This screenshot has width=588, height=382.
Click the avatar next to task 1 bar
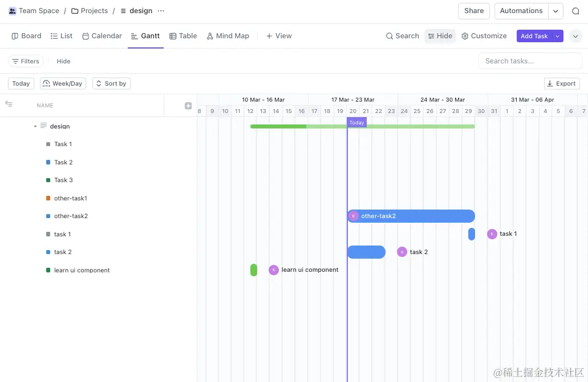tap(492, 234)
